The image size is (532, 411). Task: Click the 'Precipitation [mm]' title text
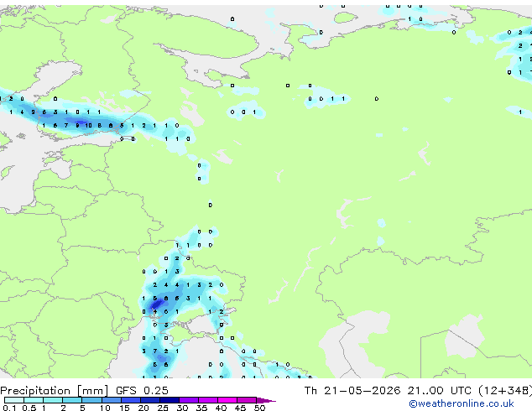[55, 391]
